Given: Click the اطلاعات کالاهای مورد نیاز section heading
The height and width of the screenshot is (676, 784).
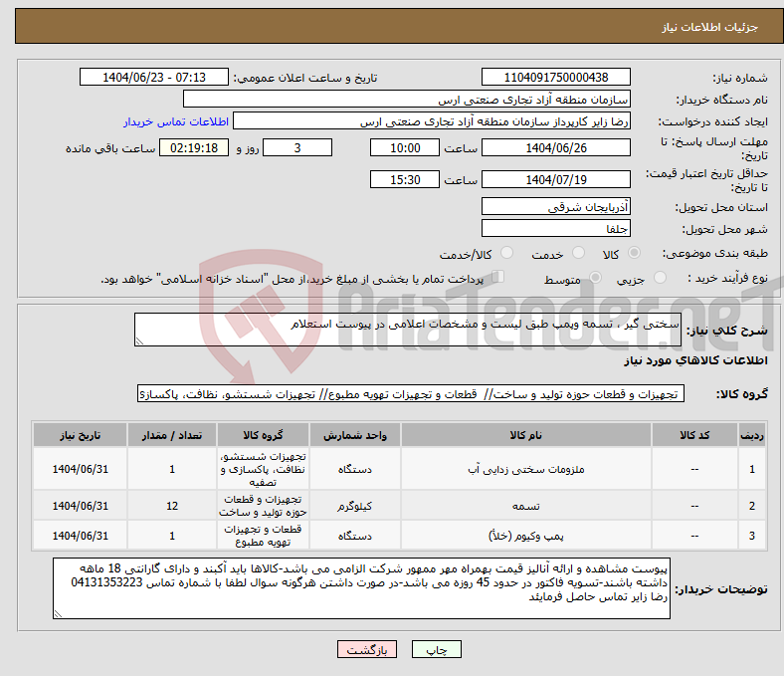Looking at the screenshot, I should 695,360.
